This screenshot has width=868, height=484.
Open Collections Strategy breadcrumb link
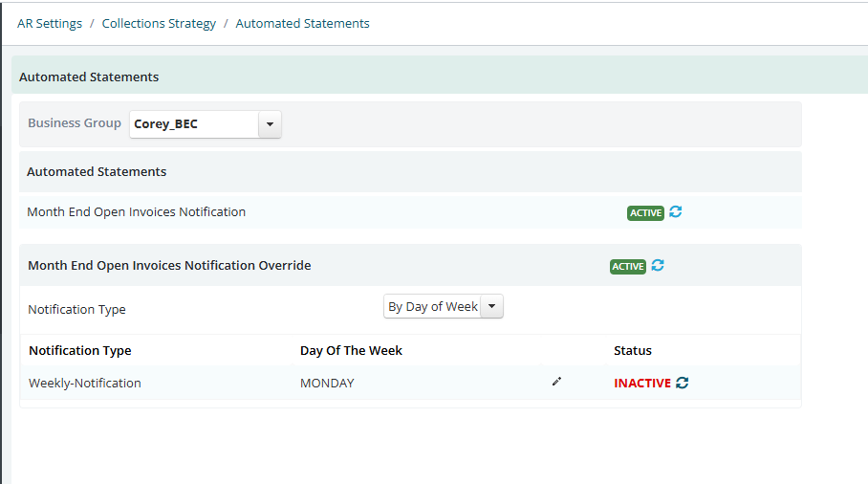[x=159, y=24]
